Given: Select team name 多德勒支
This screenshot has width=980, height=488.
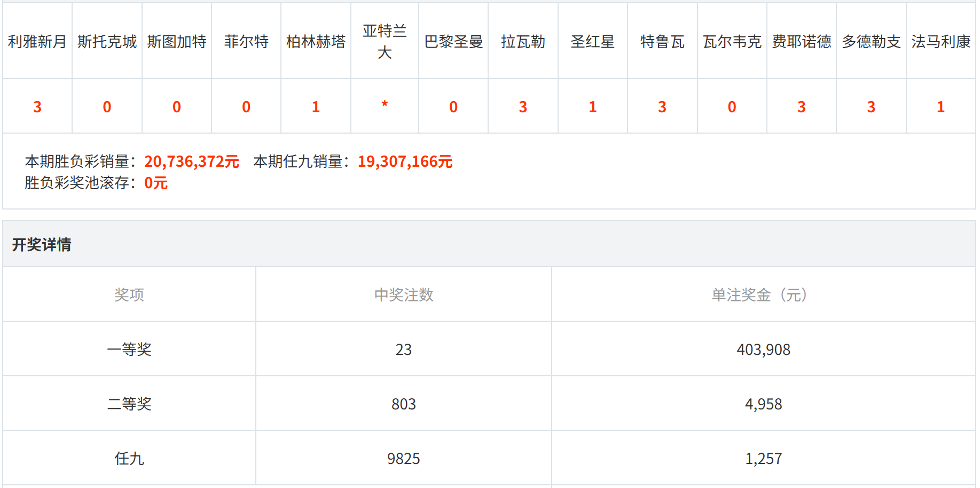Looking at the screenshot, I should coord(871,42).
